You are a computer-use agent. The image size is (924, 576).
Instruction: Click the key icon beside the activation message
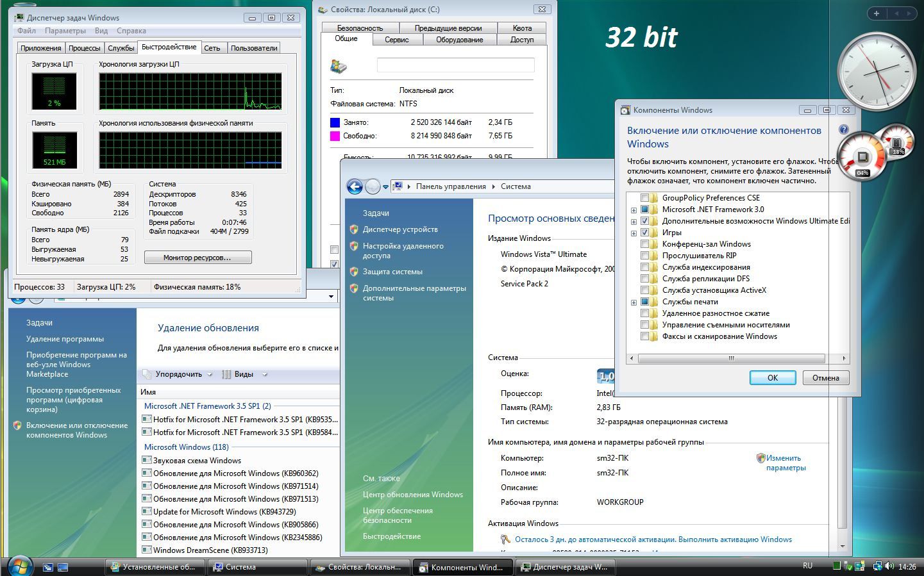505,539
